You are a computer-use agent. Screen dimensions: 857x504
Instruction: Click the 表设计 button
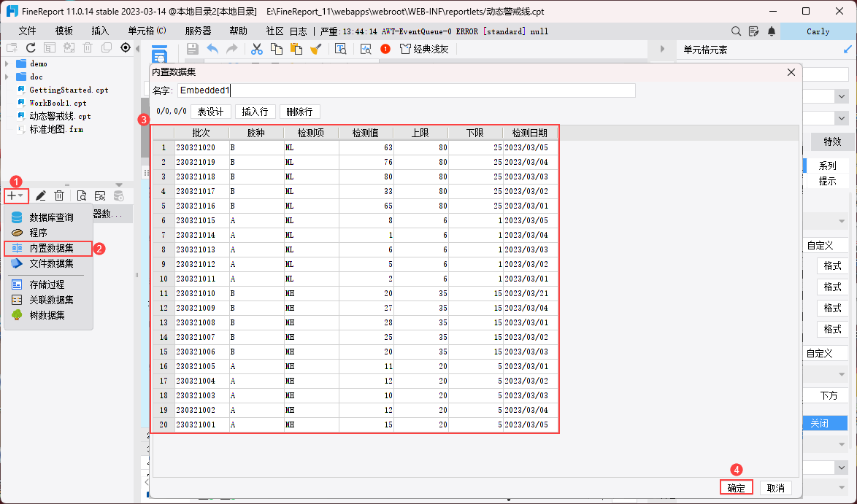[210, 112]
